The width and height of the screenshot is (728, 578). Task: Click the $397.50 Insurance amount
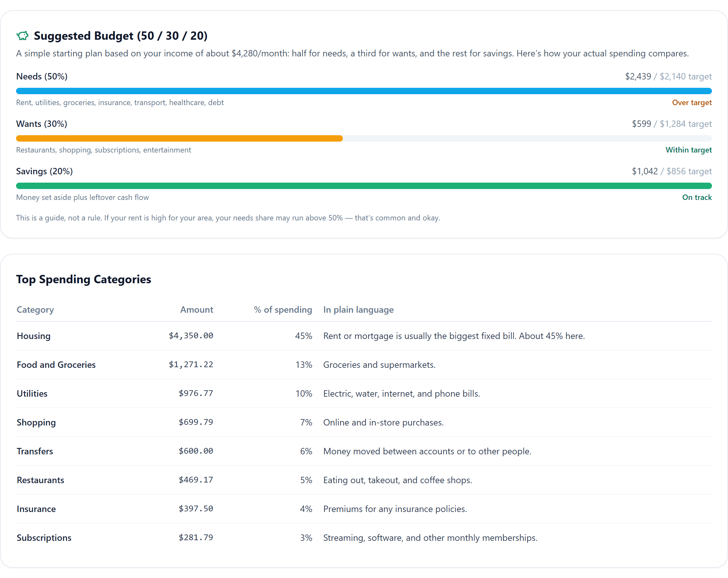tap(196, 509)
